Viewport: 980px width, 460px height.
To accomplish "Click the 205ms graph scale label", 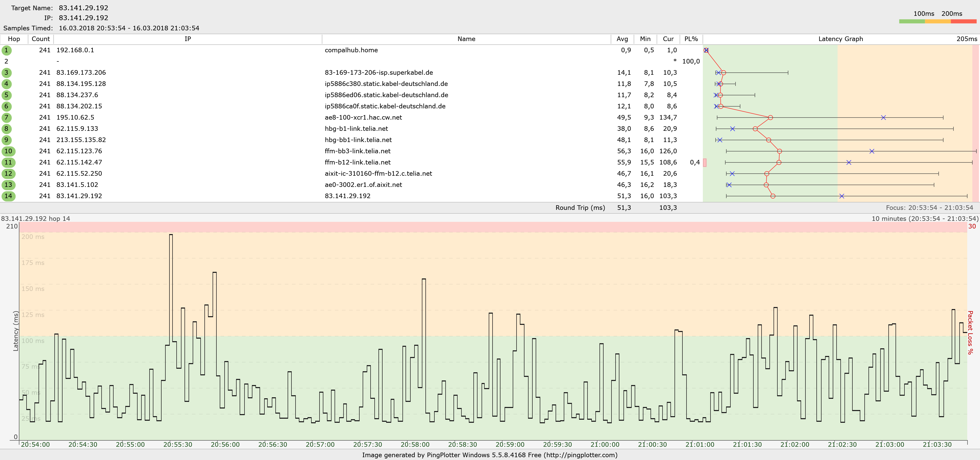I will (x=967, y=39).
